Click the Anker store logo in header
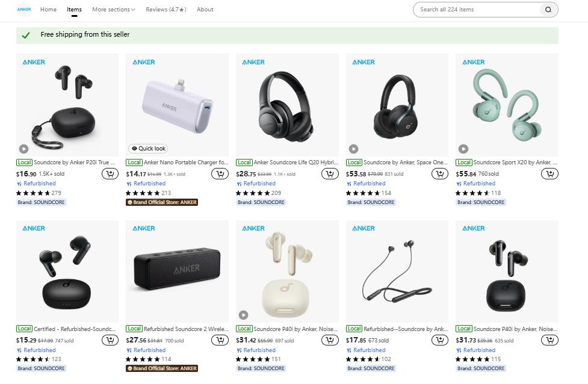The image size is (588, 384). click(x=24, y=10)
